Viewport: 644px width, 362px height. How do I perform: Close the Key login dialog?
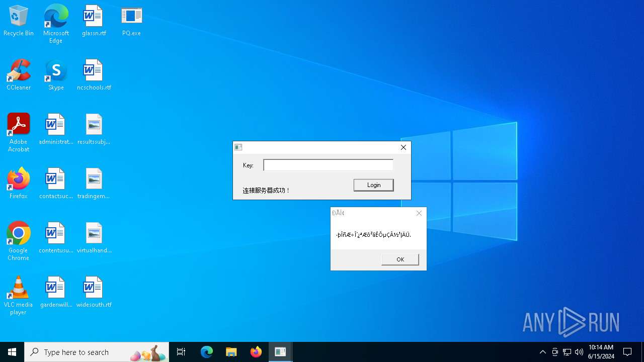[x=404, y=147]
